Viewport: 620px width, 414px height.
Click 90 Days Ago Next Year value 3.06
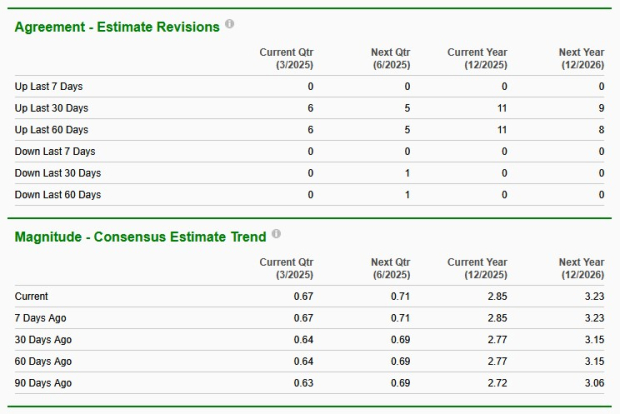click(x=595, y=383)
